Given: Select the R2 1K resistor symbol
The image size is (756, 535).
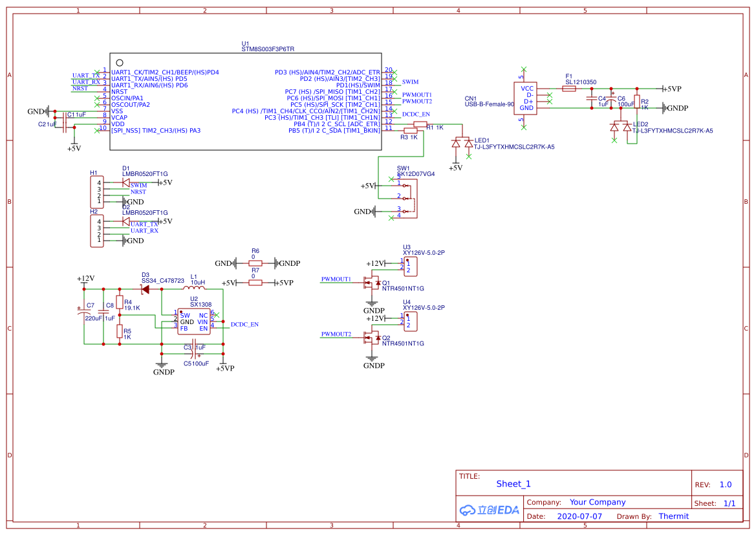Looking at the screenshot, I should 636,102.
